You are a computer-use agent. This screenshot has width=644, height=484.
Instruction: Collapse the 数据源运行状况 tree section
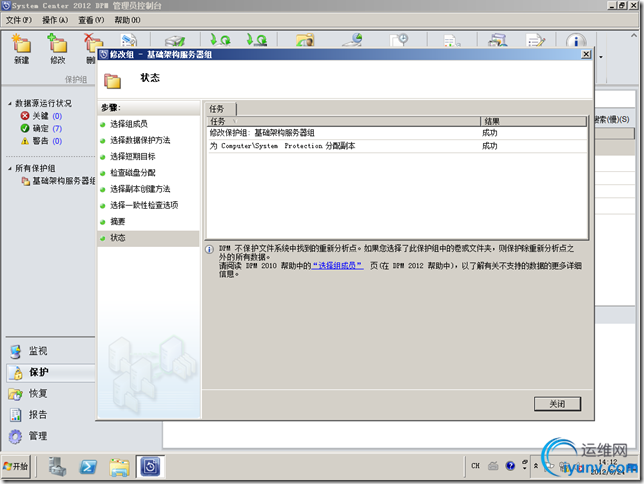pyautogui.click(x=10, y=104)
